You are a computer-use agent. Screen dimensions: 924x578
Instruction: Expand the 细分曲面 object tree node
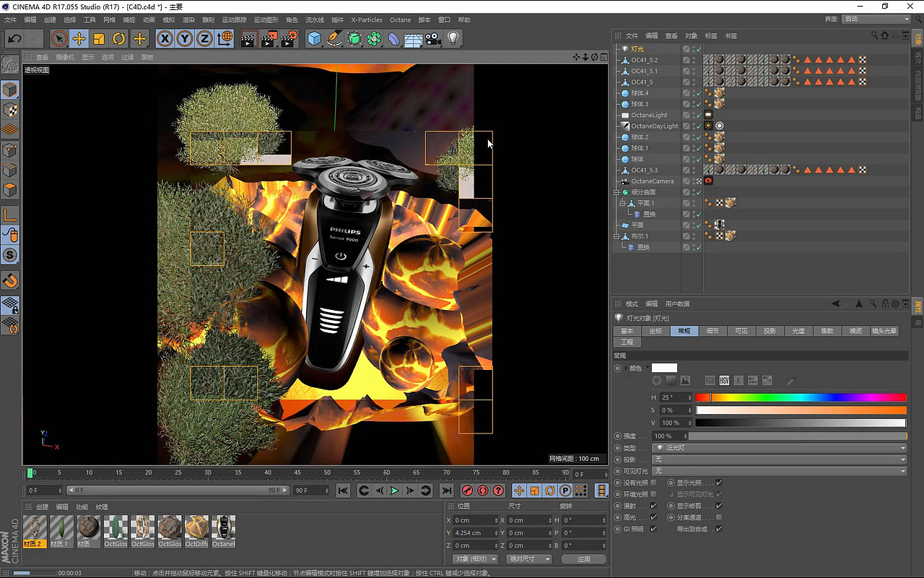click(x=616, y=192)
